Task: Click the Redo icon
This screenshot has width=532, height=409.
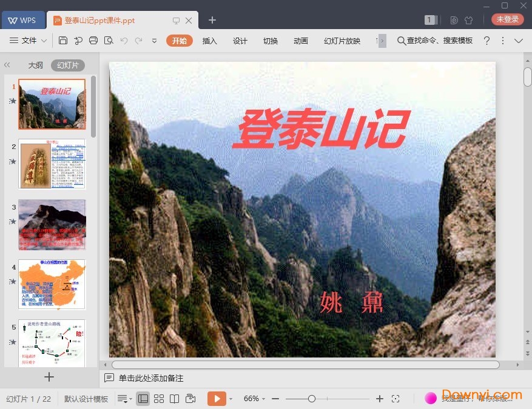Action: [x=140, y=41]
